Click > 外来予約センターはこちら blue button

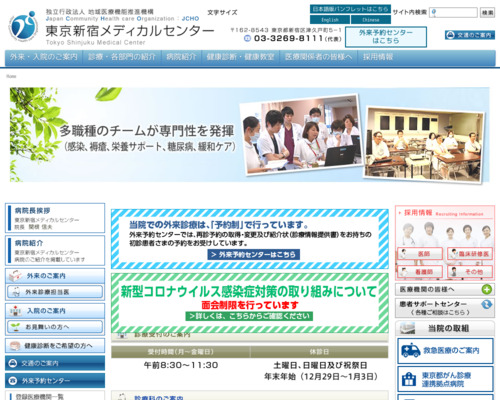tap(253, 254)
